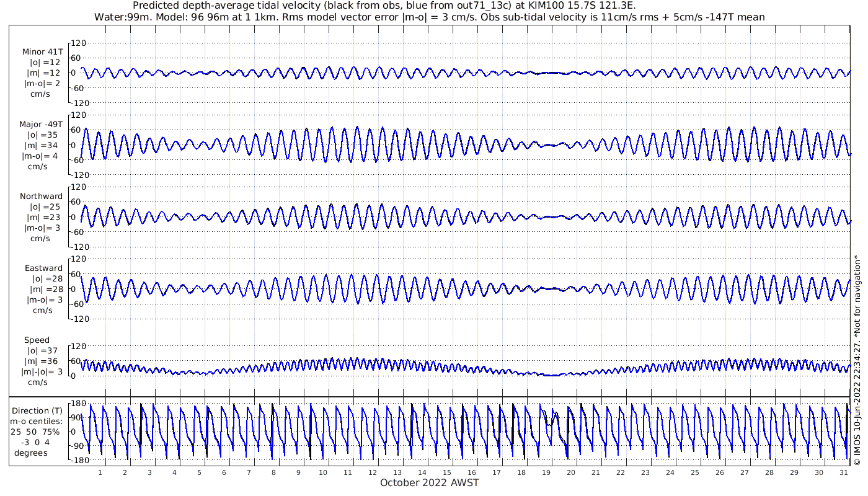Click the day 10 tick on the date axis
Viewport: 868px width, 496px height.
coord(323,472)
